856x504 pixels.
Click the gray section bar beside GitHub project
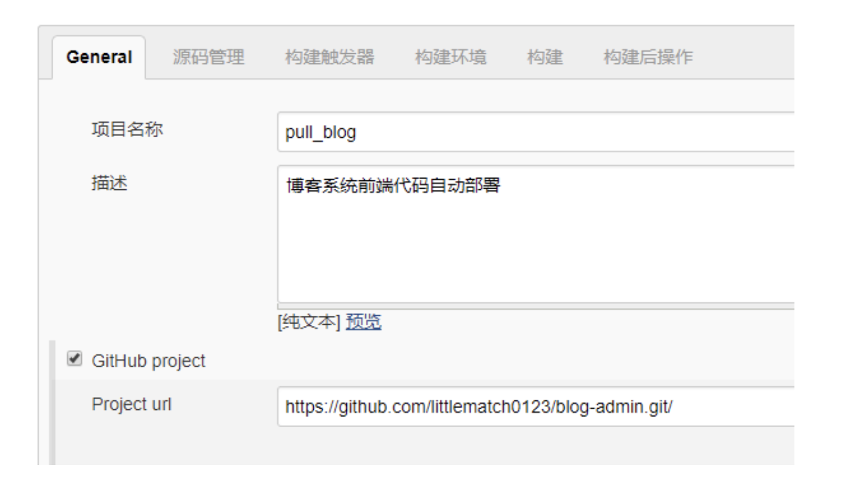pyautogui.click(x=52, y=402)
